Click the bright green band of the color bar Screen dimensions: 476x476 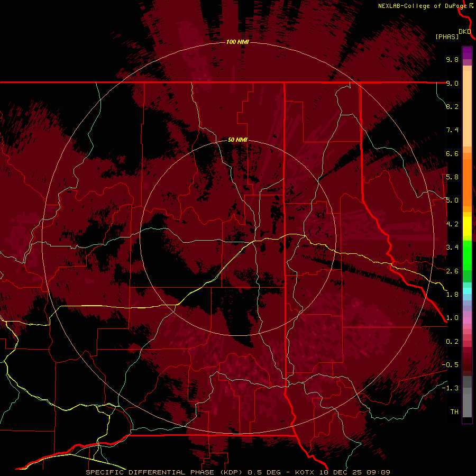tap(467, 255)
